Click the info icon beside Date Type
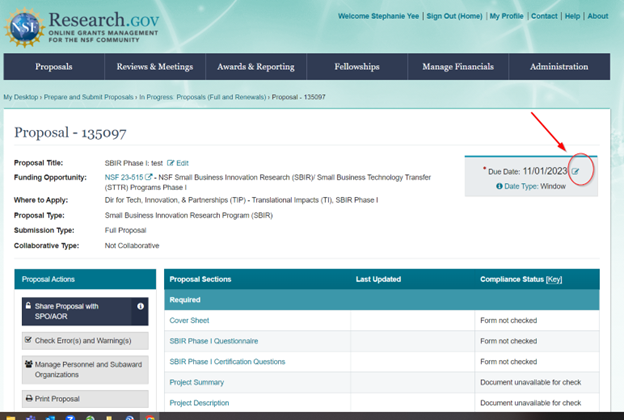 [x=500, y=187]
